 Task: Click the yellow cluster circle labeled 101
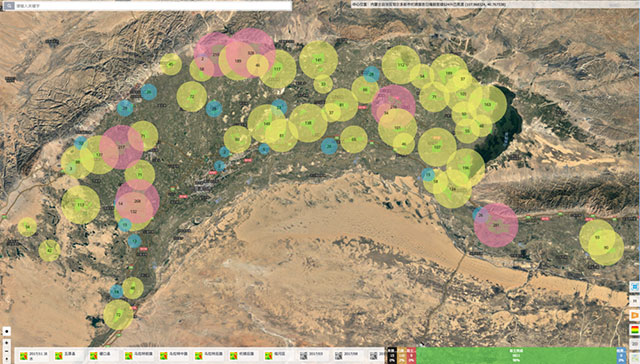click(x=398, y=128)
